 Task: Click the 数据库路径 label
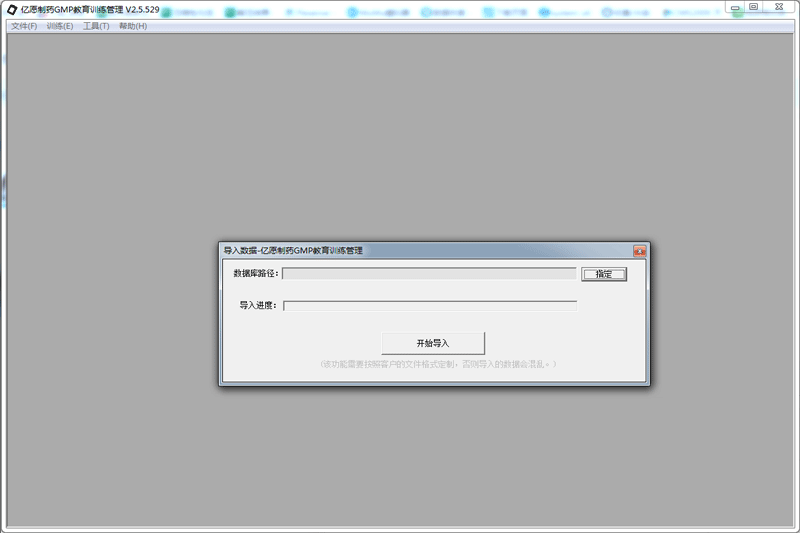coord(256,274)
